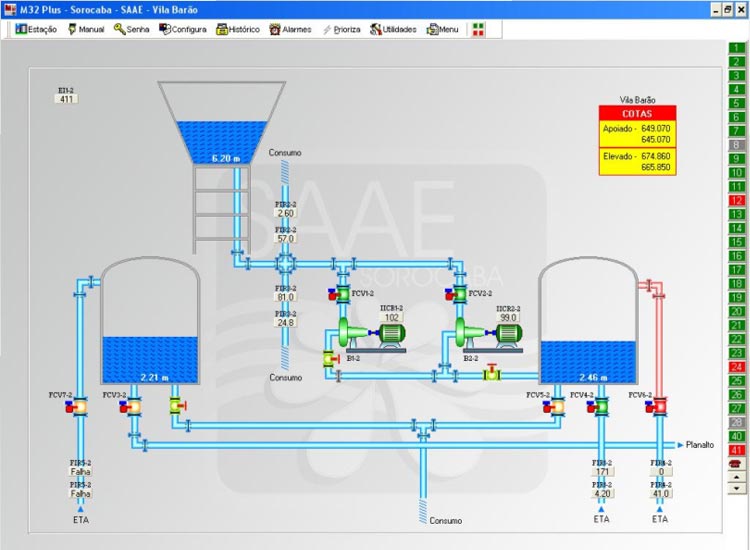Select station button 40
Viewport: 750px width, 550px height.
[x=737, y=436]
